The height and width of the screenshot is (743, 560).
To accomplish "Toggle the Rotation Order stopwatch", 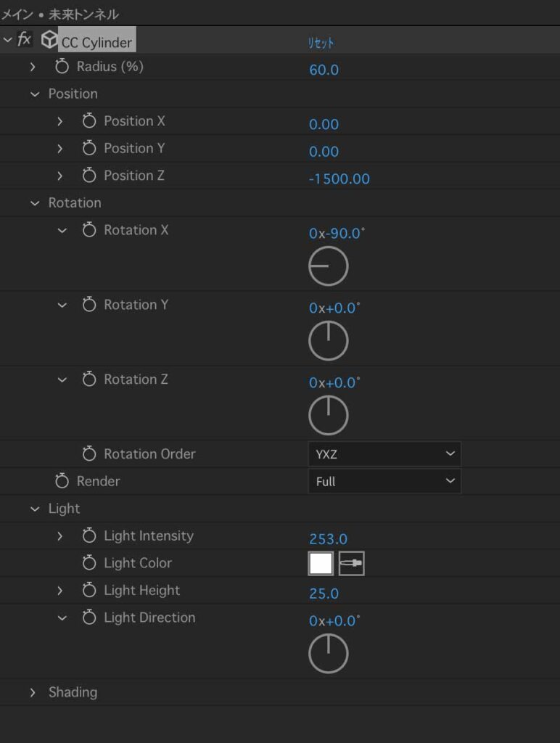I will coord(89,454).
